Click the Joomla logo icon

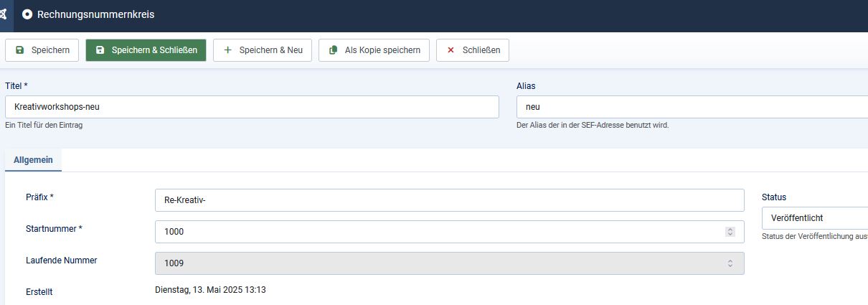coord(4,14)
